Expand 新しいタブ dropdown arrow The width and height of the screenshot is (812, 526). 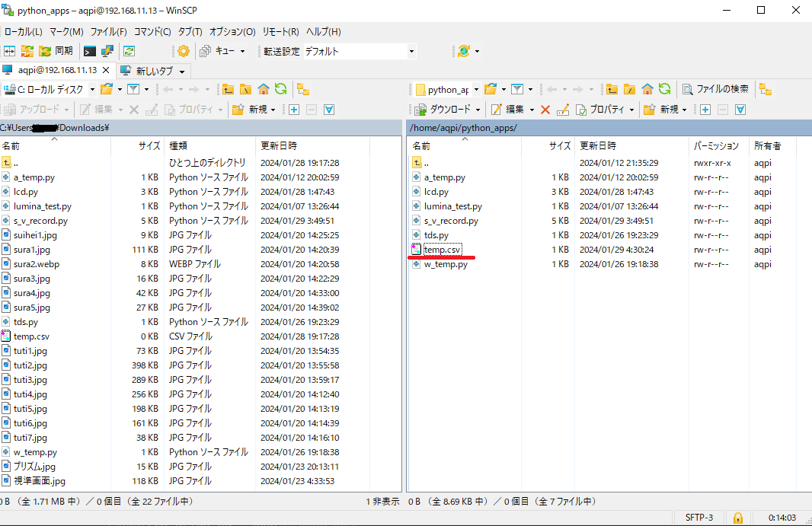(182, 71)
